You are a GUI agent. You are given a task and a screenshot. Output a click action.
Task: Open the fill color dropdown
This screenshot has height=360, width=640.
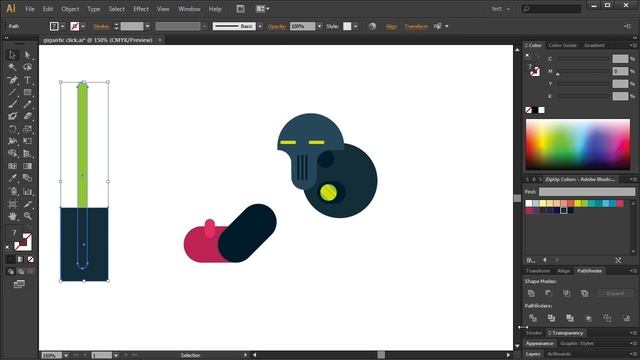[62, 26]
